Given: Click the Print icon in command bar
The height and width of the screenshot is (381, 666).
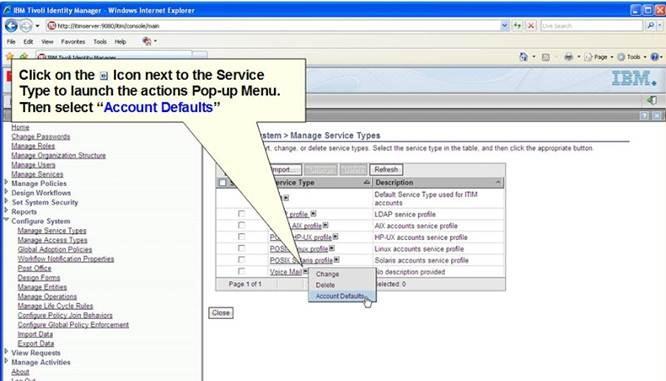Looking at the screenshot, I should (x=568, y=57).
